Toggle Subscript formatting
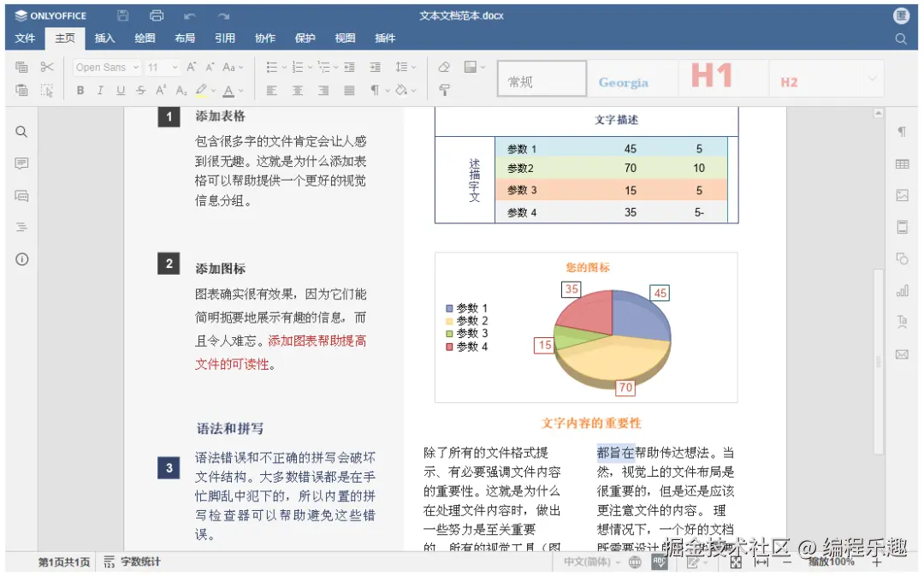 coord(181,90)
